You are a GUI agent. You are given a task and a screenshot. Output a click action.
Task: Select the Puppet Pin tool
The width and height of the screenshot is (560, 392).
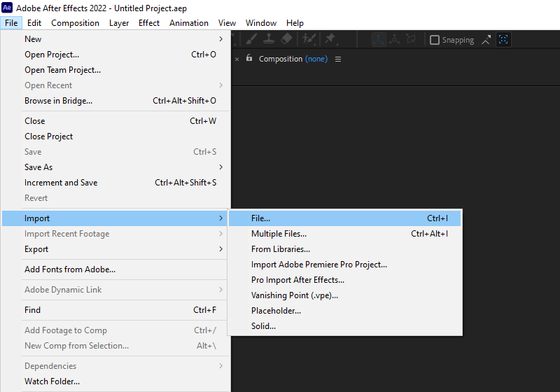click(x=330, y=40)
